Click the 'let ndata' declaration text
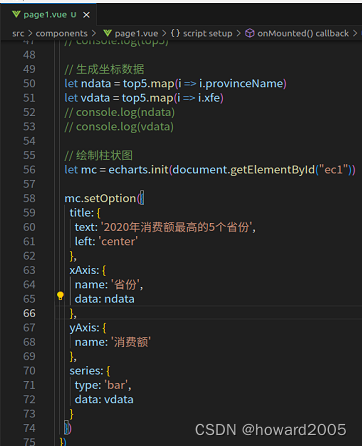 click(88, 83)
